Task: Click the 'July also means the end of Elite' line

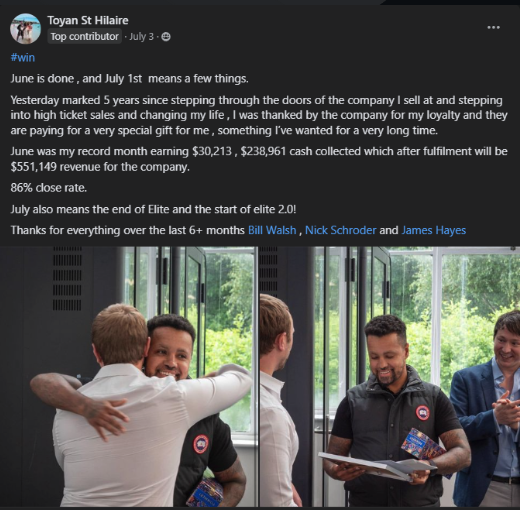Action: pyautogui.click(x=153, y=209)
